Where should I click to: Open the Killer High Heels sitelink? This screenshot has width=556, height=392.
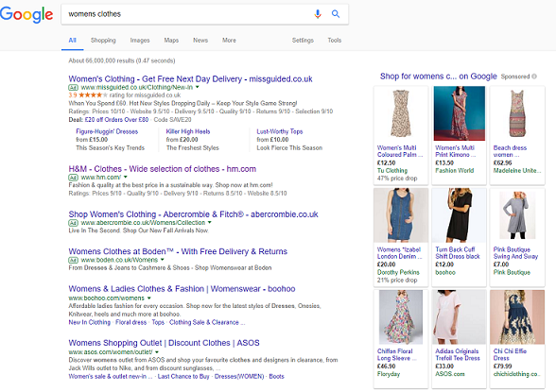(x=188, y=131)
